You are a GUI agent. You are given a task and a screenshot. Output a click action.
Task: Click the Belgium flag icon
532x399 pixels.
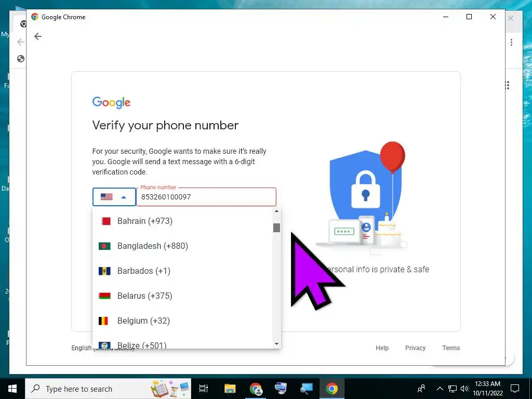pos(103,321)
